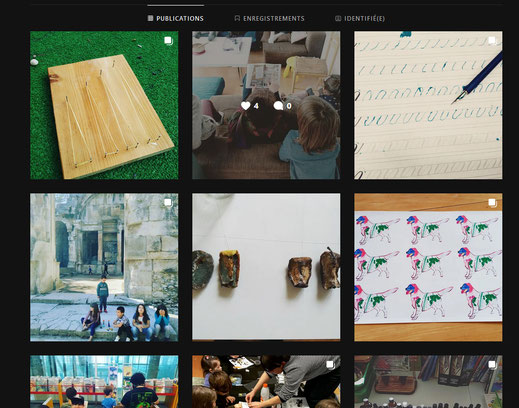Switch to the Enregistrements tab
The width and height of the screenshot is (519, 408).
click(269, 18)
